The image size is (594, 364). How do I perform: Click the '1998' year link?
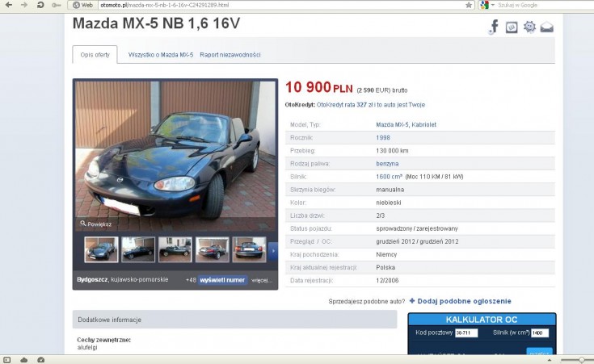[383, 138]
